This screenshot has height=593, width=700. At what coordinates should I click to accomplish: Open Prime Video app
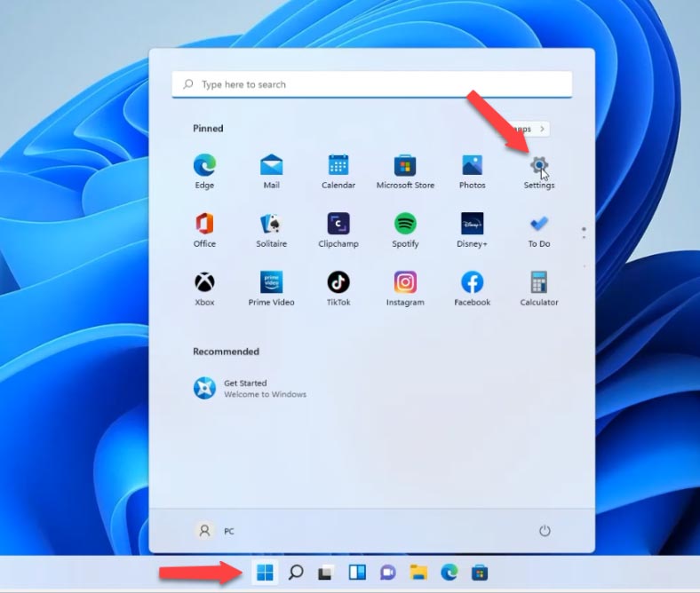(272, 289)
